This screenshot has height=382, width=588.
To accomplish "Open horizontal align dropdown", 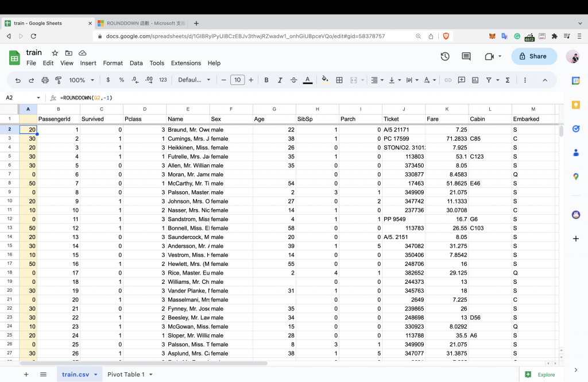I will [377, 80].
